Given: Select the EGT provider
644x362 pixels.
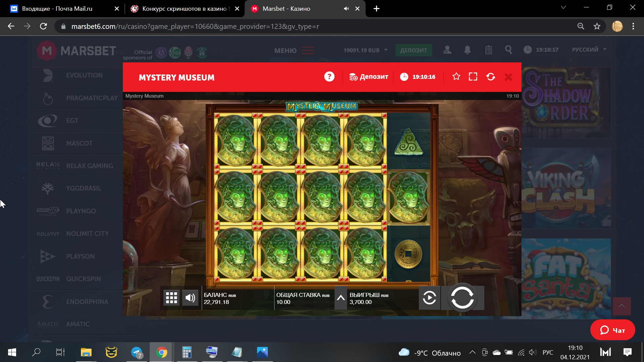Looking at the screenshot, I should [x=78, y=121].
